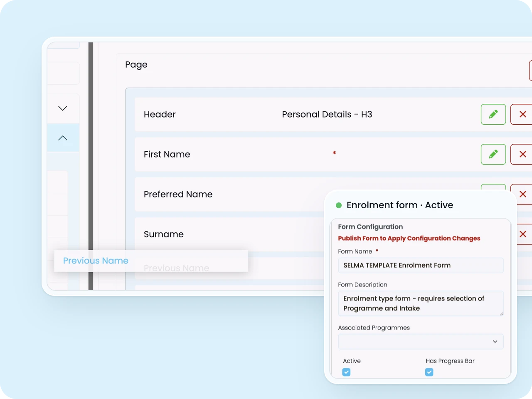Open the Associated Programmes dropdown
The image size is (532, 399).
[x=421, y=342]
